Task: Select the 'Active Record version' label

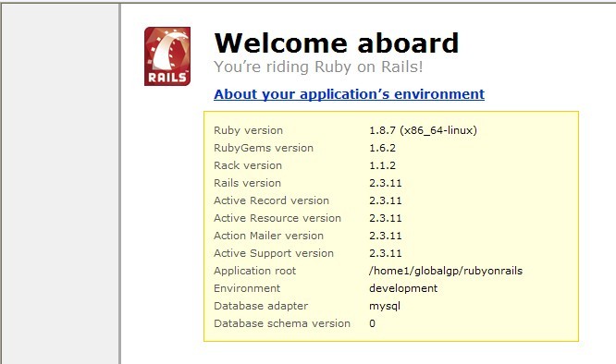Action: coord(271,200)
